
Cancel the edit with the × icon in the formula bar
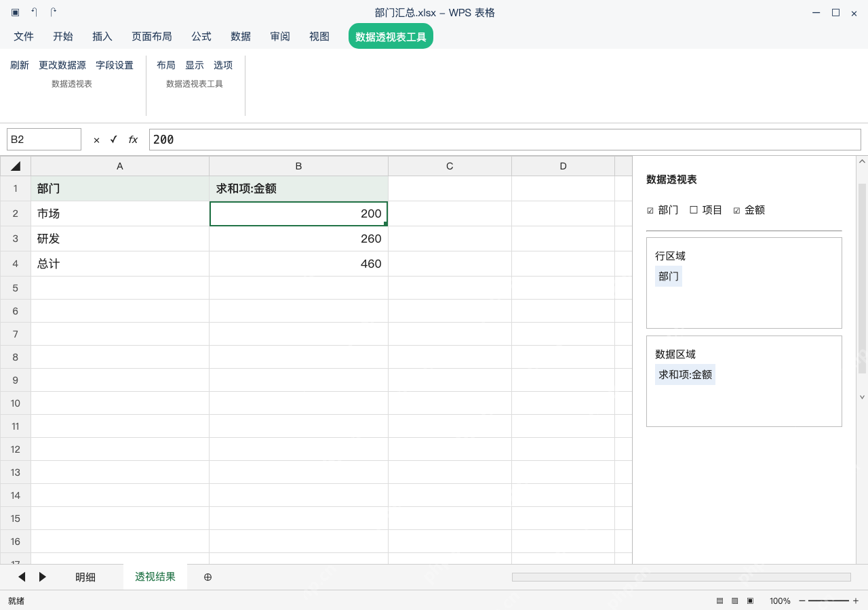click(96, 140)
